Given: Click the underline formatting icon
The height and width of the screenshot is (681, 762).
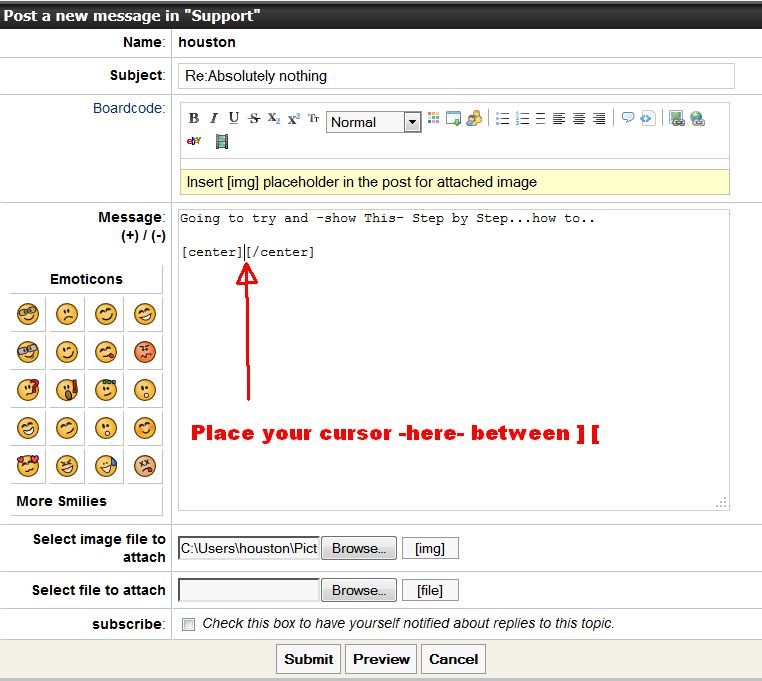Looking at the screenshot, I should point(233,119).
